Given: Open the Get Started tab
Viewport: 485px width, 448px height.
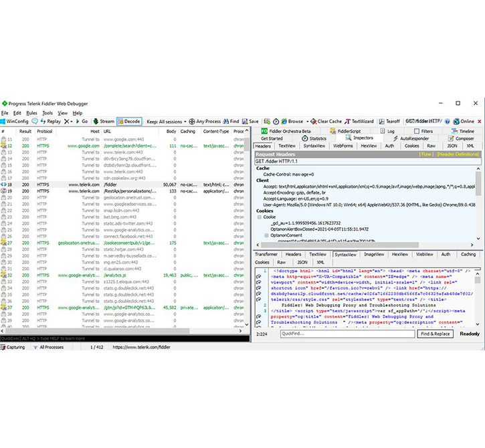Looking at the screenshot, I should coord(272,138).
